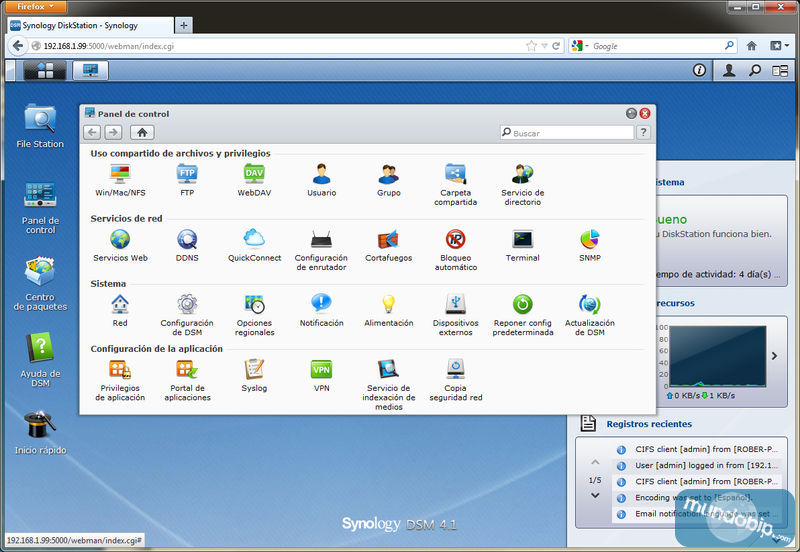Go forward in Panel de control
800x552 pixels.
tap(114, 133)
